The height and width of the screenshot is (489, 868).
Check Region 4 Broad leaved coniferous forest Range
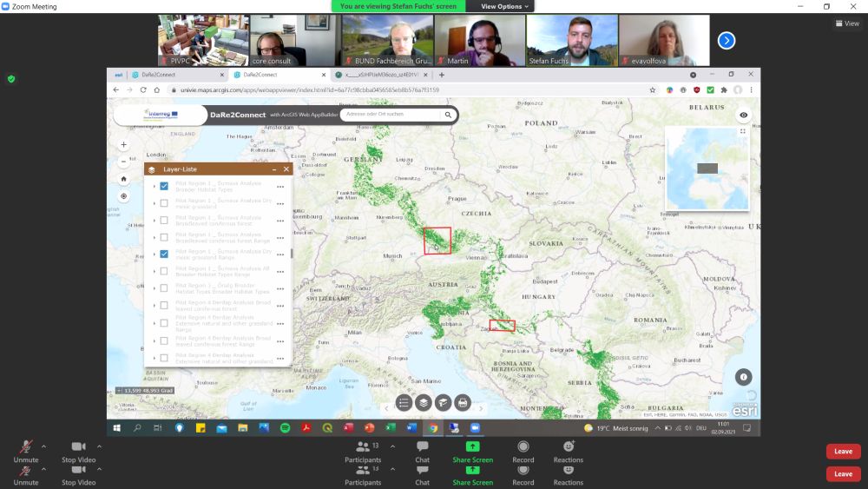pos(164,340)
